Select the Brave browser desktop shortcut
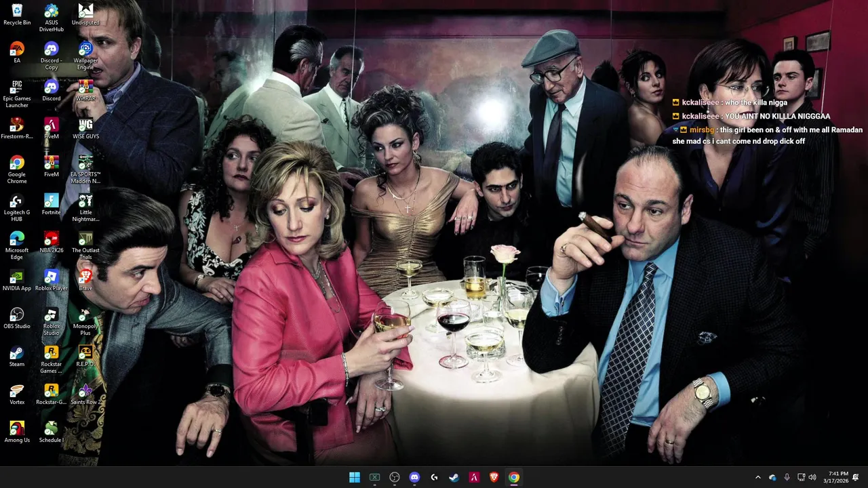 (x=85, y=280)
